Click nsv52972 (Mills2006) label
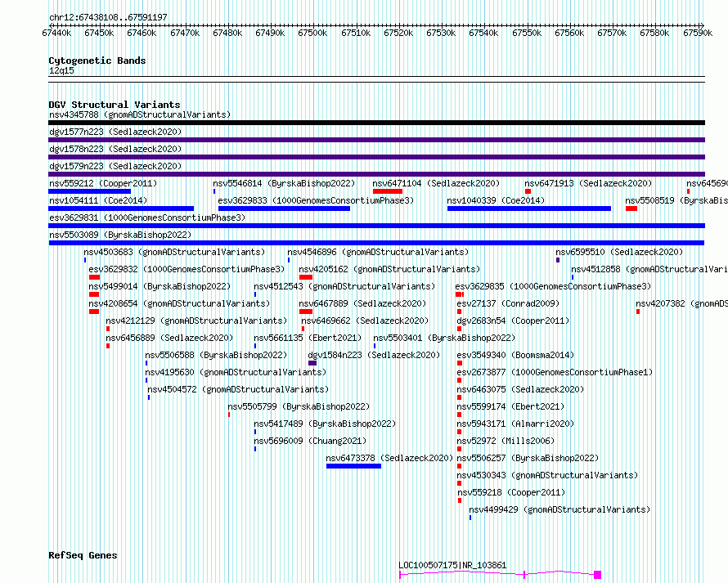Screen dimensions: 728x583 (506, 441)
